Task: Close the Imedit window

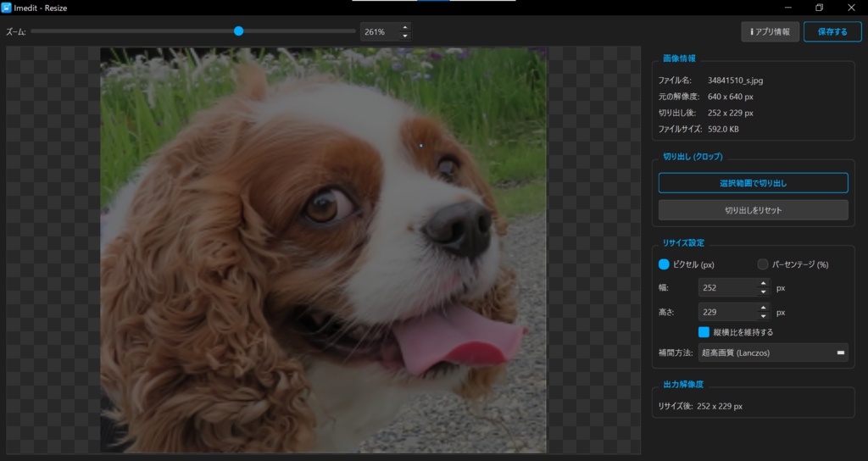Action: (x=851, y=8)
